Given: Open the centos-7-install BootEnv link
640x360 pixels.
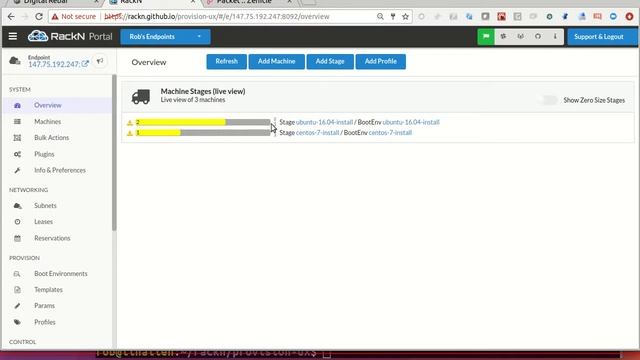Looking at the screenshot, I should tap(390, 133).
